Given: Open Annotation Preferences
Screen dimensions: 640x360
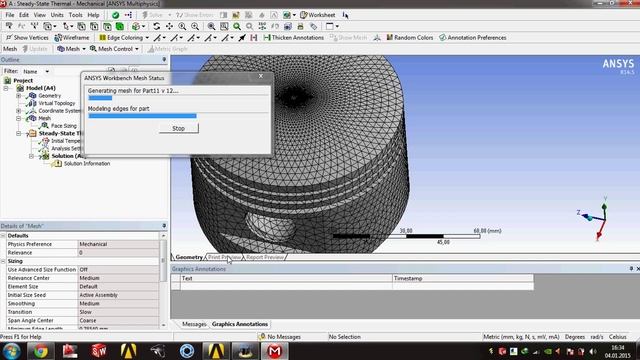Looking at the screenshot, I should pyautogui.click(x=473, y=38).
